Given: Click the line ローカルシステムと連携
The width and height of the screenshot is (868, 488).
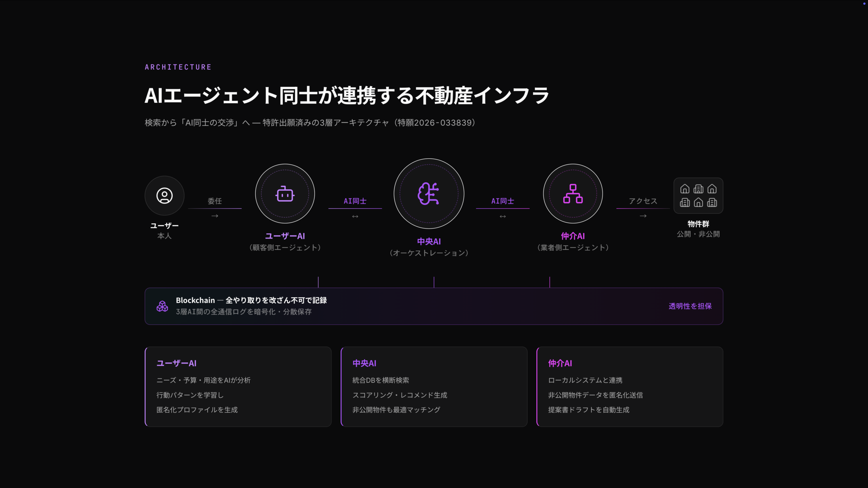Looking at the screenshot, I should (585, 380).
